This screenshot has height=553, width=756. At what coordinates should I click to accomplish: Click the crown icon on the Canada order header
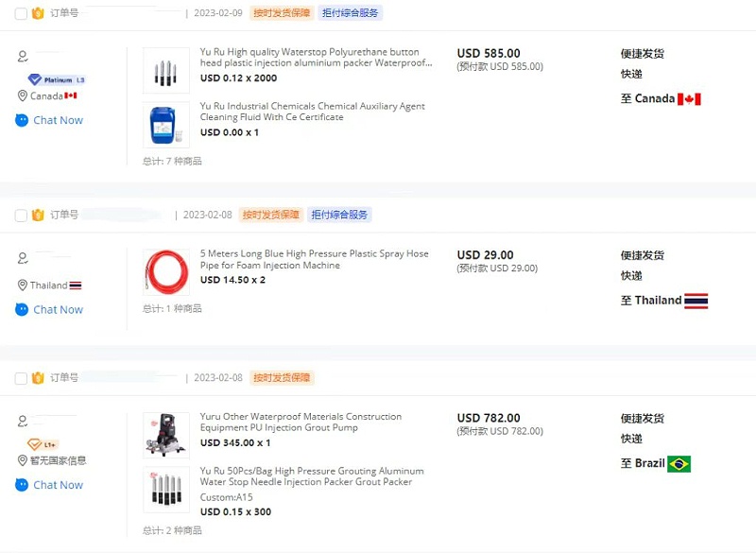[38, 14]
